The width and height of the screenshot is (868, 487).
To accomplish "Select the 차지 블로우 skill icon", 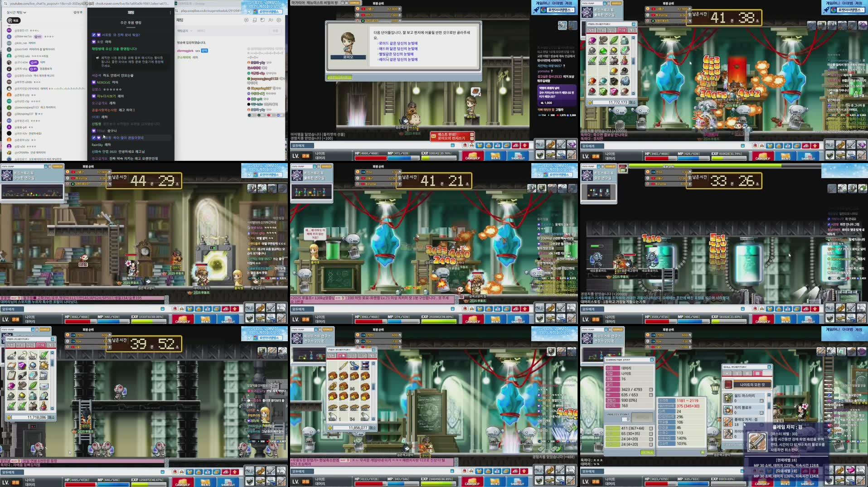I will [728, 411].
